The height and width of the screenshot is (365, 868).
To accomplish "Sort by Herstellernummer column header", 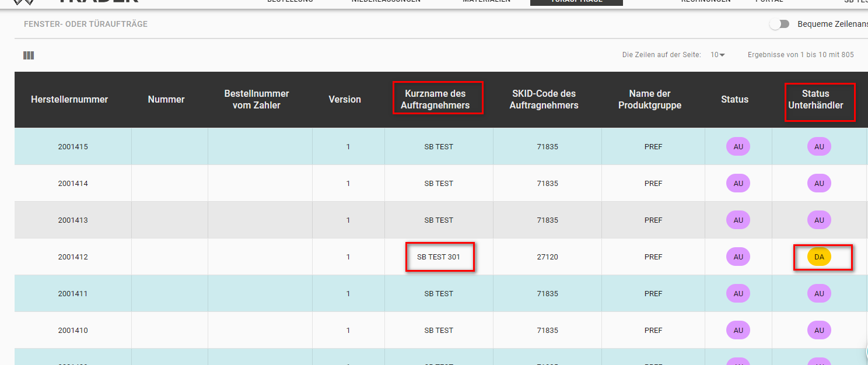I will pyautogui.click(x=69, y=100).
